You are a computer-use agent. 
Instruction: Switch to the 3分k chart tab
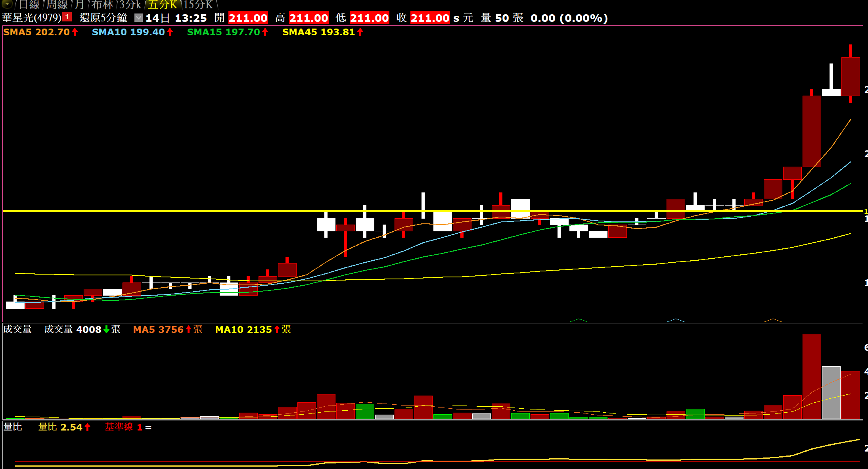[x=130, y=5]
